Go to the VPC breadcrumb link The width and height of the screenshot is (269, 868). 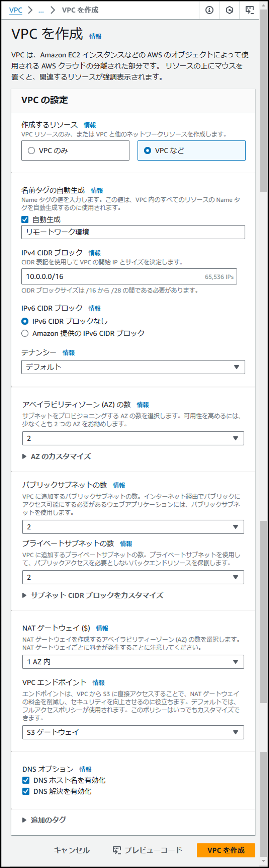[16, 10]
